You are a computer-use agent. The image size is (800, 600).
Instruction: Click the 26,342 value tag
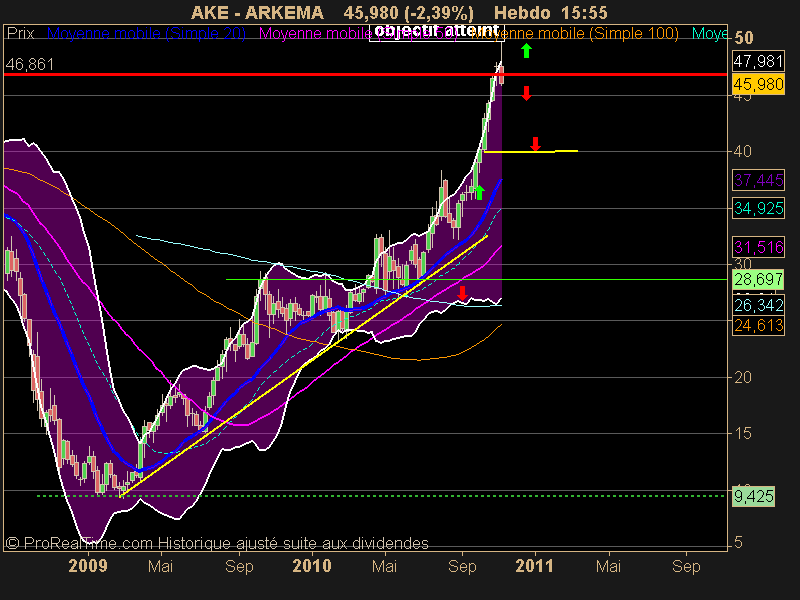758,305
